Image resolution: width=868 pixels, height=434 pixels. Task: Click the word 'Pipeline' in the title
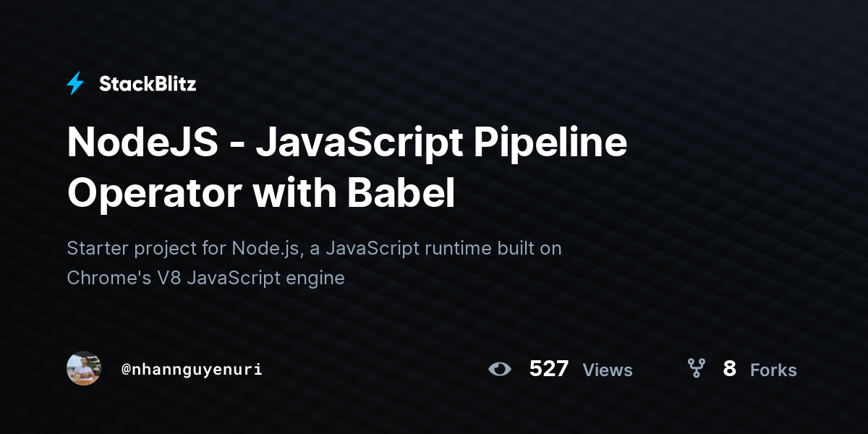coord(550,142)
